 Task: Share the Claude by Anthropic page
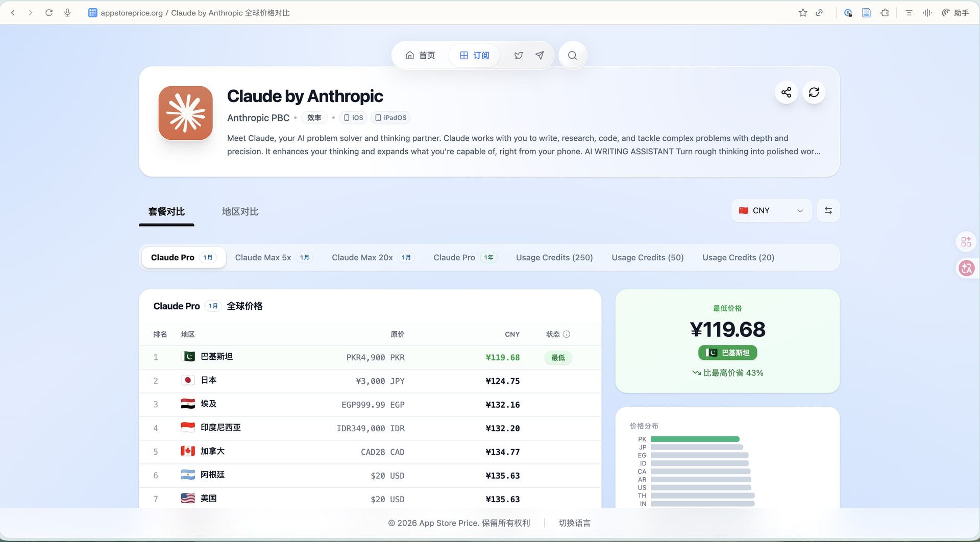[786, 92]
